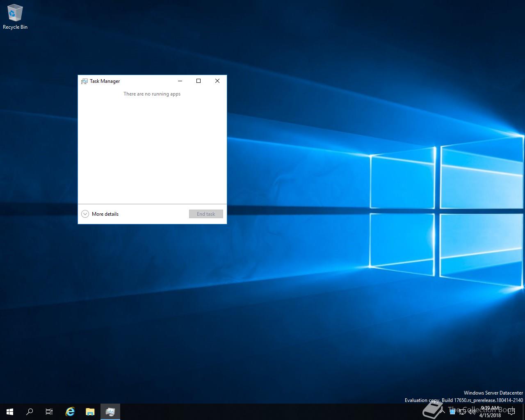Viewport: 525px width, 420px height.
Task: Minimize the Task Manager window
Action: [180, 81]
